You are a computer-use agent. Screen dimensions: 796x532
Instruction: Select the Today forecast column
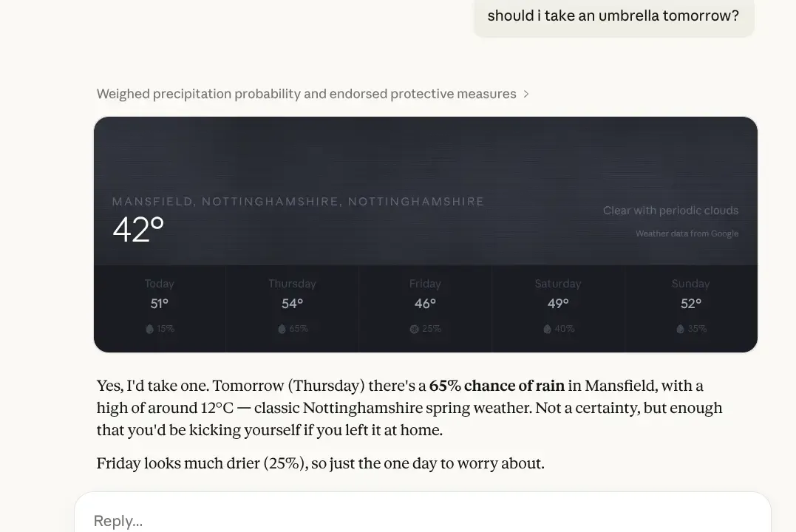click(x=159, y=306)
